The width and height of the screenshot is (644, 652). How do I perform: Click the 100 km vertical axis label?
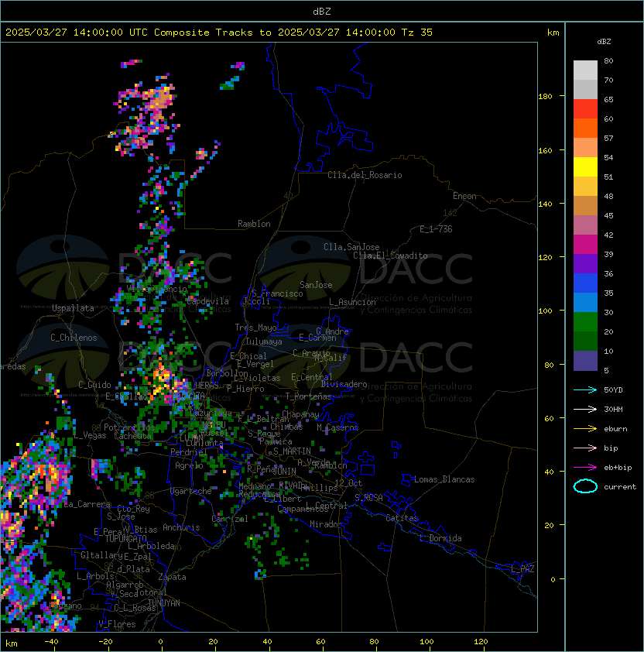pos(545,311)
